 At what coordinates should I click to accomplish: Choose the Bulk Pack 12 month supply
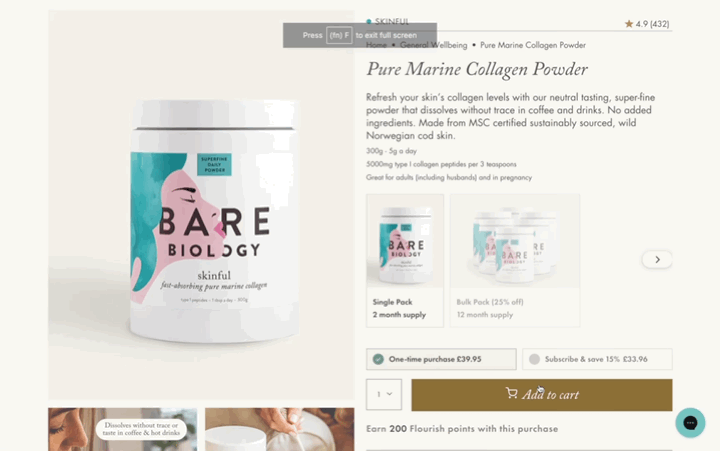[515, 260]
